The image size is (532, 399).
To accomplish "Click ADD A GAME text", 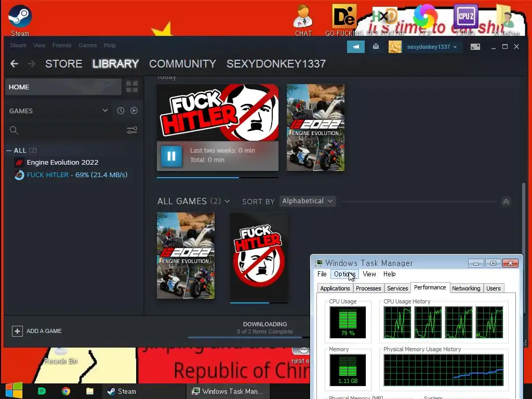I will point(44,331).
